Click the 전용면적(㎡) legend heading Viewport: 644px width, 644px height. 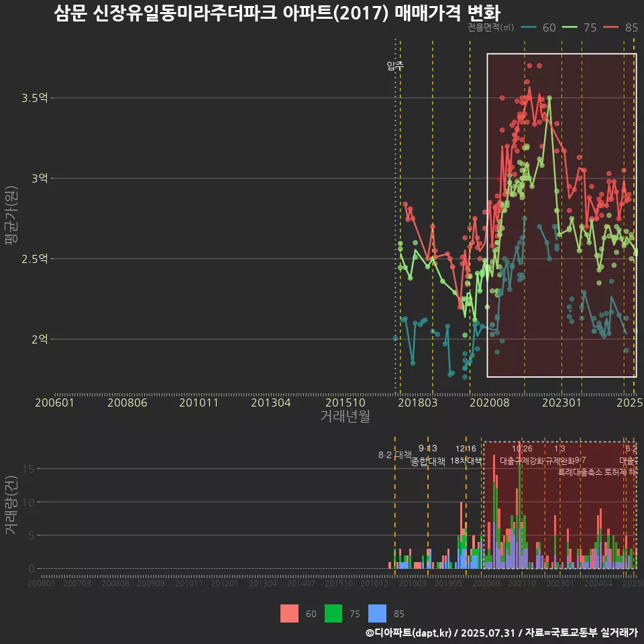[491, 27]
